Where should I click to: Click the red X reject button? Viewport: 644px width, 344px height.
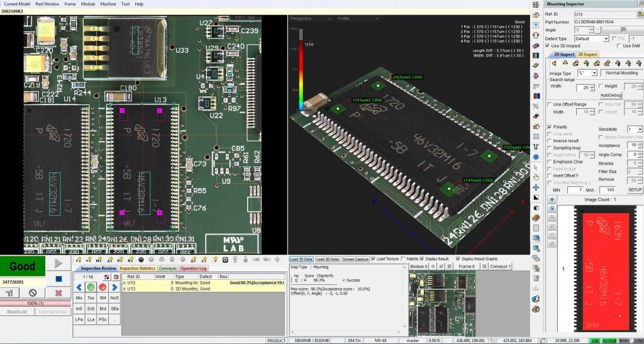pyautogui.click(x=58, y=293)
